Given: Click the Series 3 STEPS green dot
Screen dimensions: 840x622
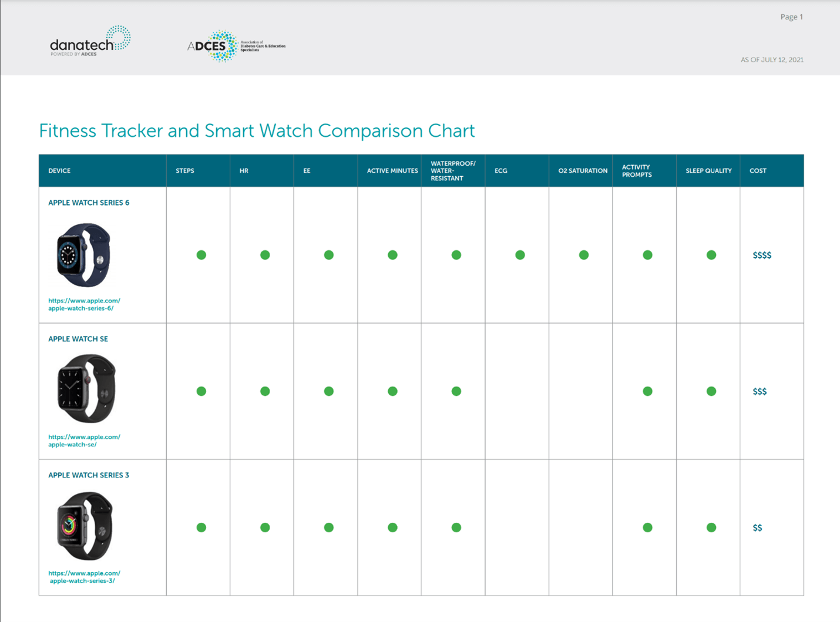Looking at the screenshot, I should (x=201, y=527).
